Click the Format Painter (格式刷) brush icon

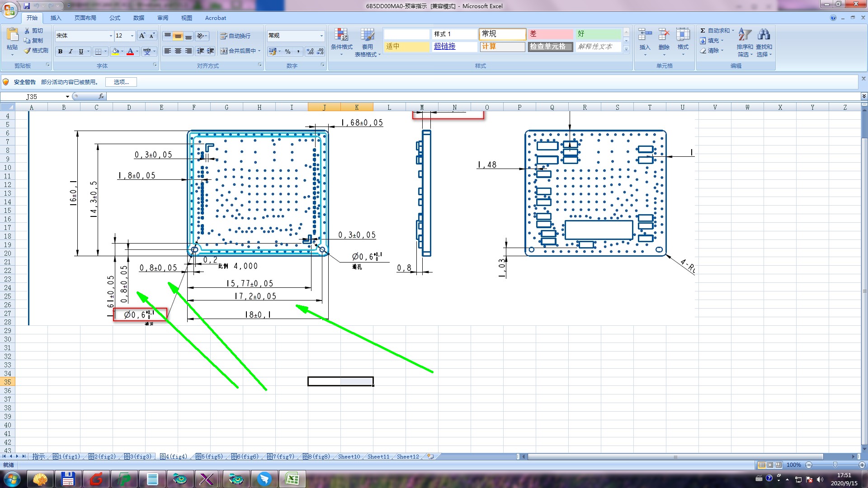28,51
